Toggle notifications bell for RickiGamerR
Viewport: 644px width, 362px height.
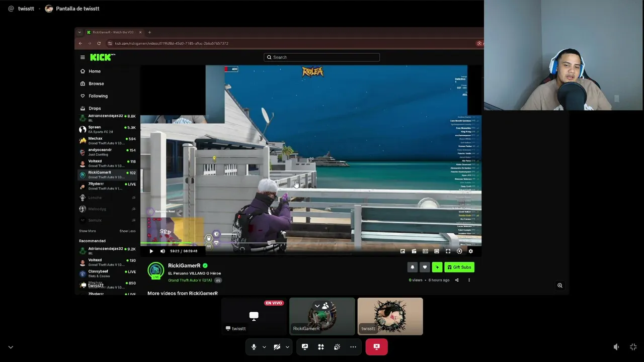(x=413, y=267)
